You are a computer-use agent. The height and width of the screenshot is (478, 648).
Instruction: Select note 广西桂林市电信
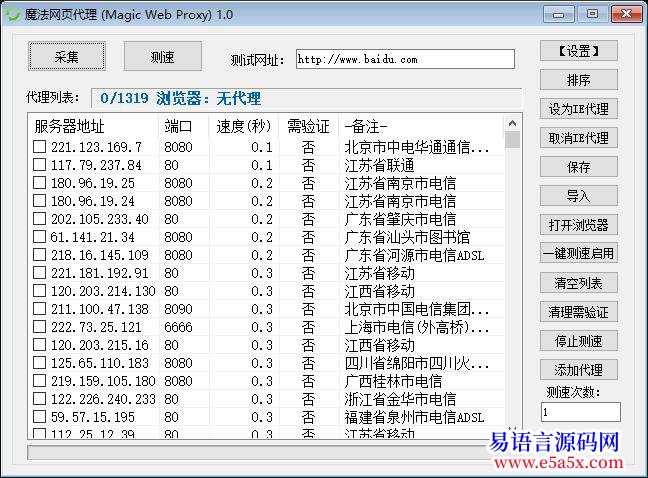pyautogui.click(x=393, y=381)
